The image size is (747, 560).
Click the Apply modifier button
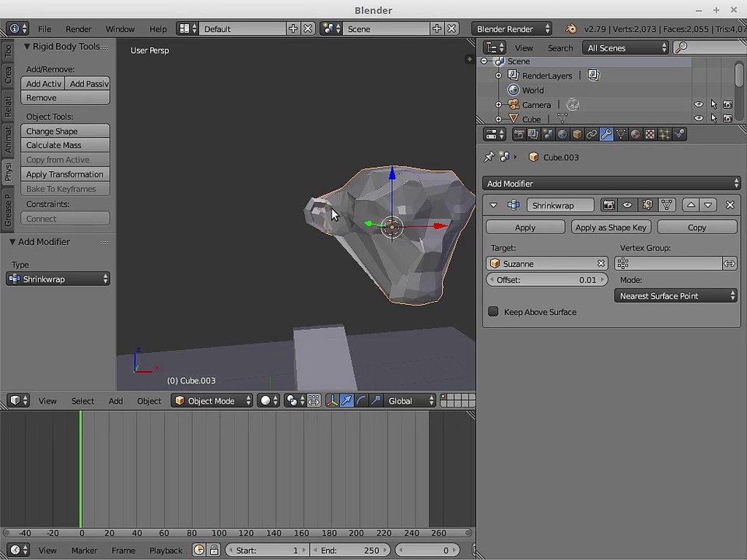coord(525,227)
